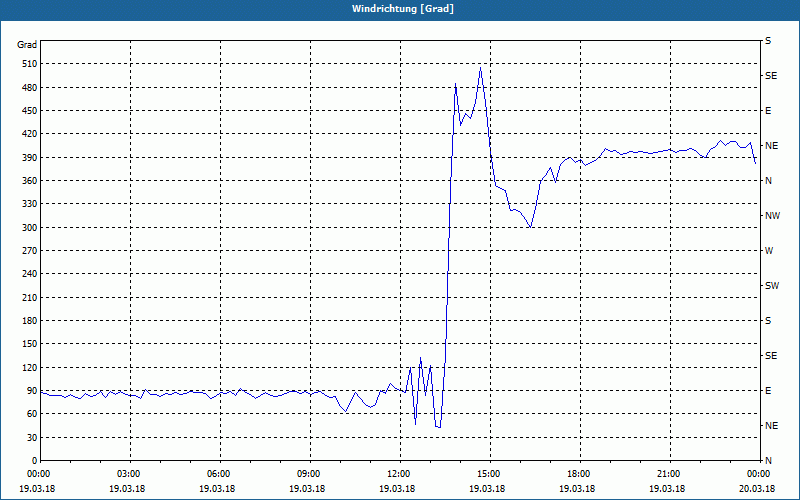Click the E compass label on the 450 gridline
The height and width of the screenshot is (500, 800).
(768, 111)
